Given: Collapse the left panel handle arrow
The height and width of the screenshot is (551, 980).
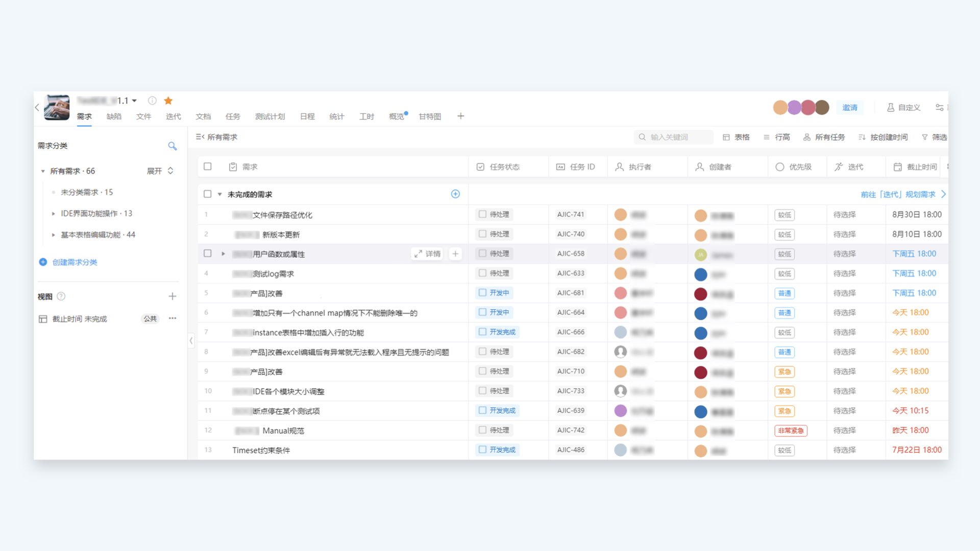Looking at the screenshot, I should 191,340.
